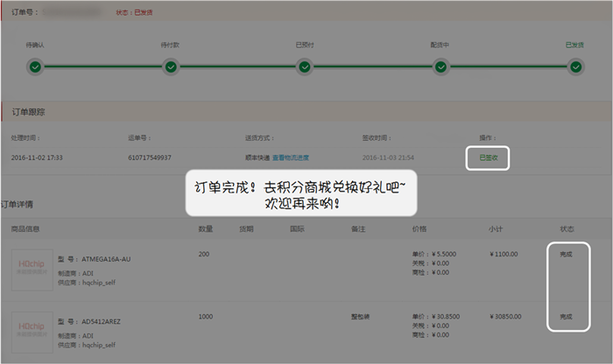Open the HQchip thumbnail for AD5412AREZ
The width and height of the screenshot is (613, 364).
coord(30,333)
